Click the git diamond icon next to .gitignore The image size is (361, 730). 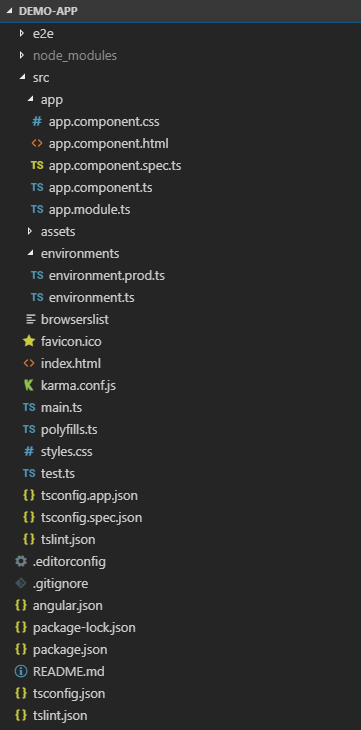click(21, 583)
